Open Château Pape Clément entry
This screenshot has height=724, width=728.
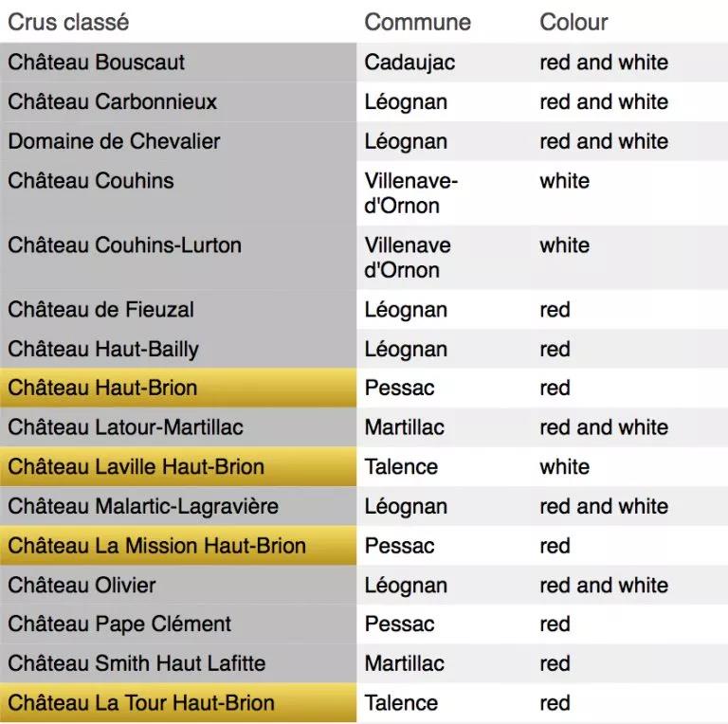[119, 624]
